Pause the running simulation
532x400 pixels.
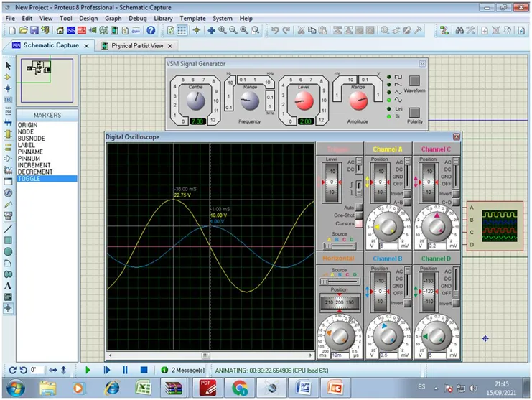tap(125, 370)
